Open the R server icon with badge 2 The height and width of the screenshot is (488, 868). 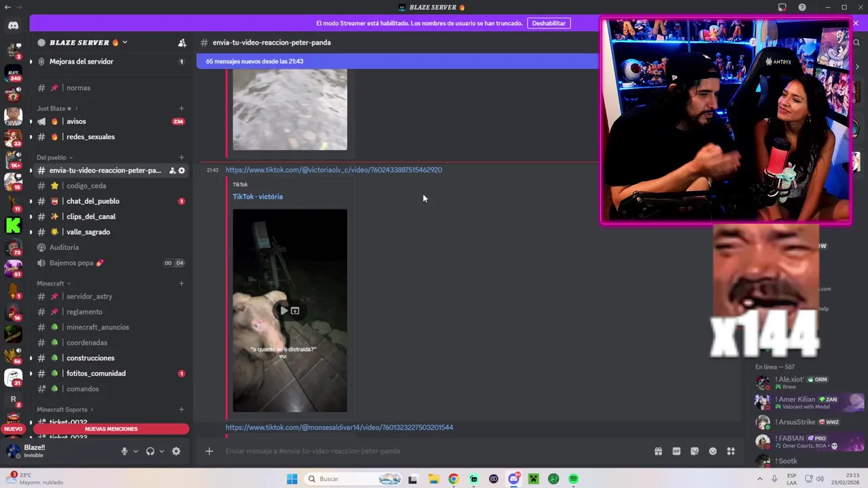tap(13, 400)
